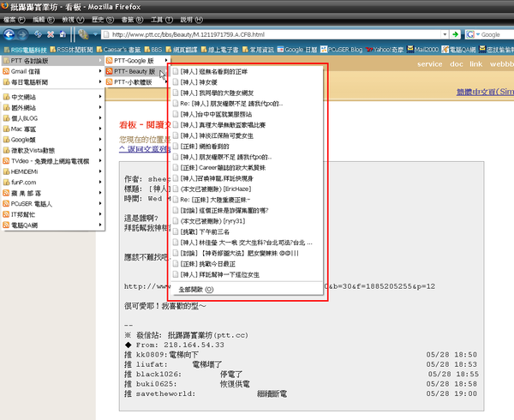The height and width of the screenshot is (420, 514).
Task: Click the Forward navigation arrow
Action: pyautogui.click(x=22, y=34)
